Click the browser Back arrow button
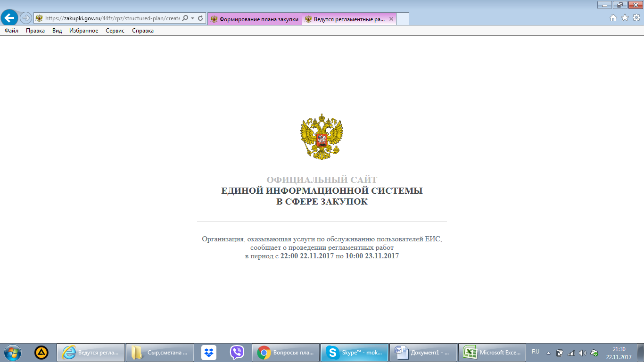The width and height of the screenshot is (644, 362). 9,18
